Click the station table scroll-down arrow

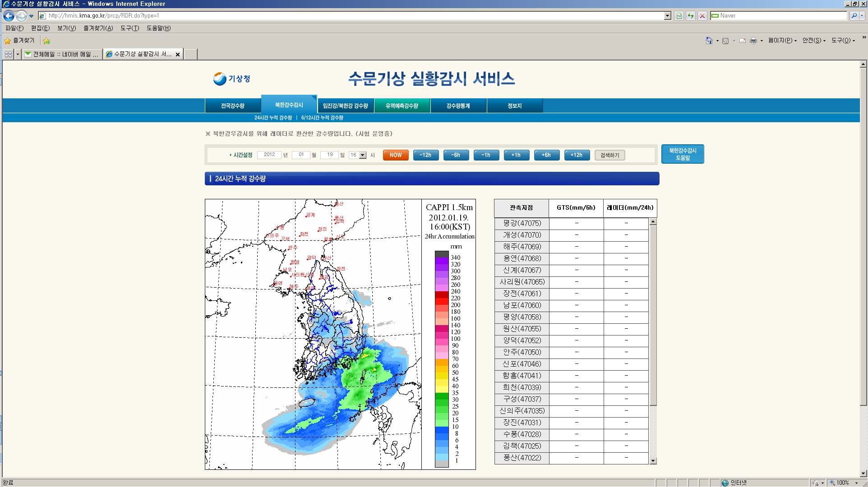(653, 460)
